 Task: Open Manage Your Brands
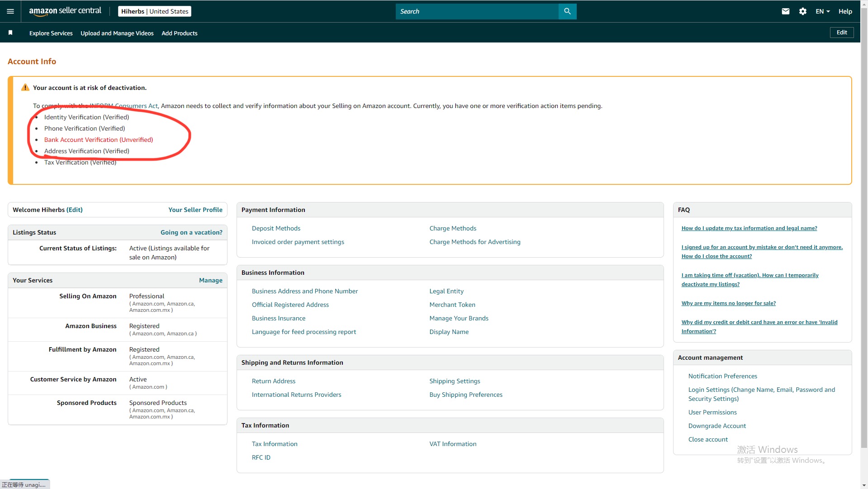coord(459,318)
